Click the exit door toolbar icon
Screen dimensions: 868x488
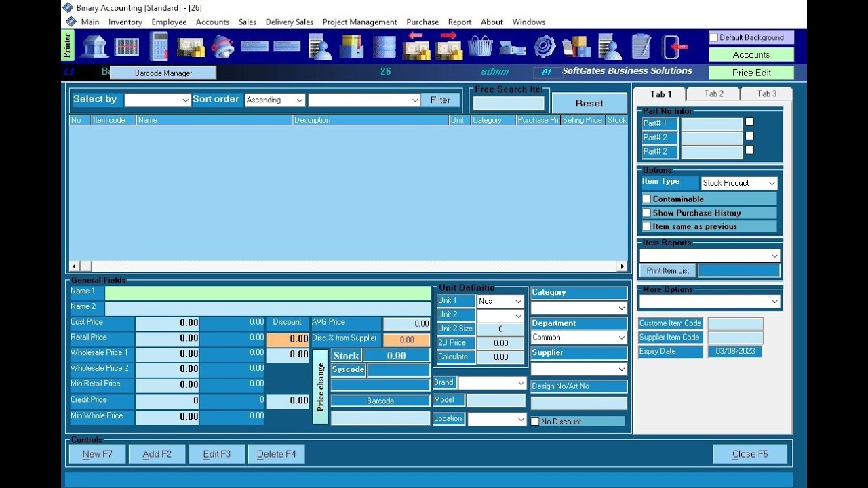tap(675, 46)
